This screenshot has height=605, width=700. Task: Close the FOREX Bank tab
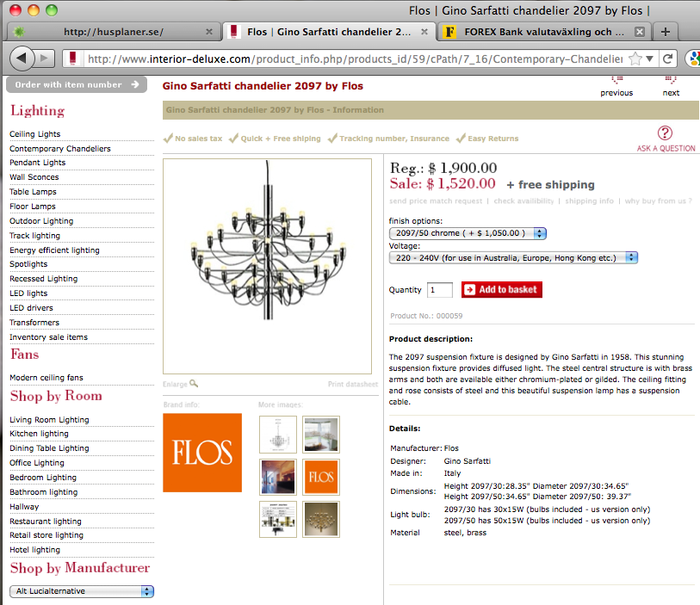click(639, 32)
